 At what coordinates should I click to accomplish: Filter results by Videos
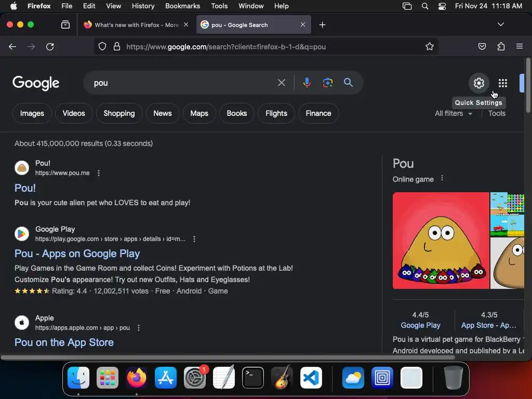tap(74, 113)
